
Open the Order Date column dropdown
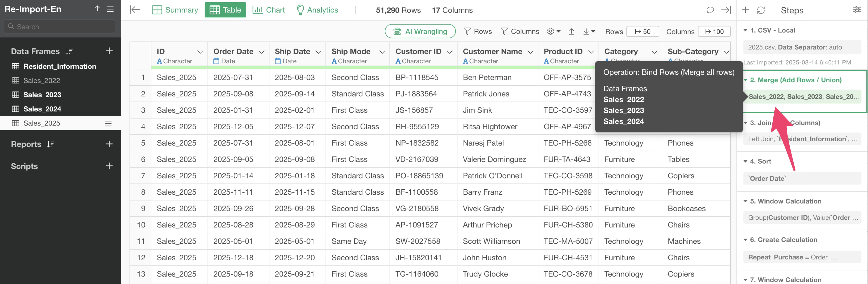coord(262,52)
